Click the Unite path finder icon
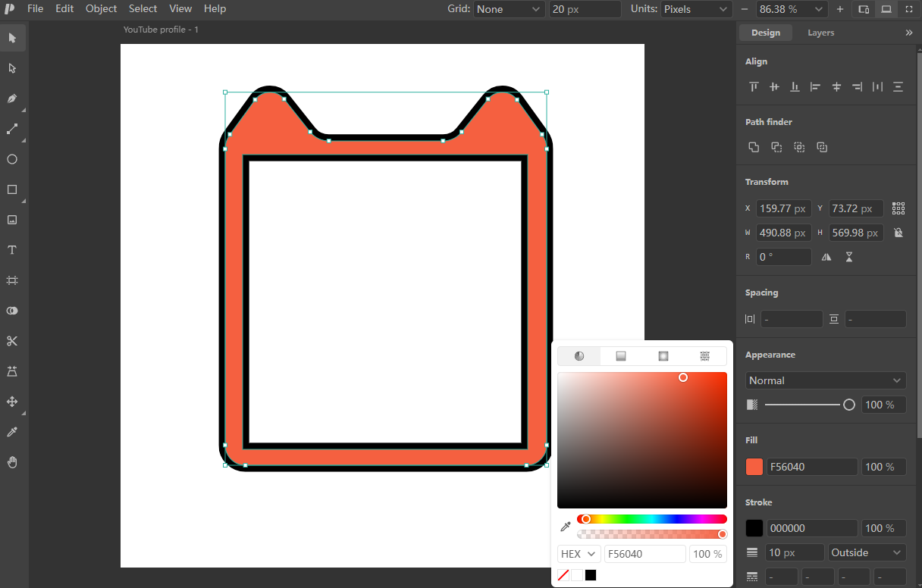 (x=754, y=147)
